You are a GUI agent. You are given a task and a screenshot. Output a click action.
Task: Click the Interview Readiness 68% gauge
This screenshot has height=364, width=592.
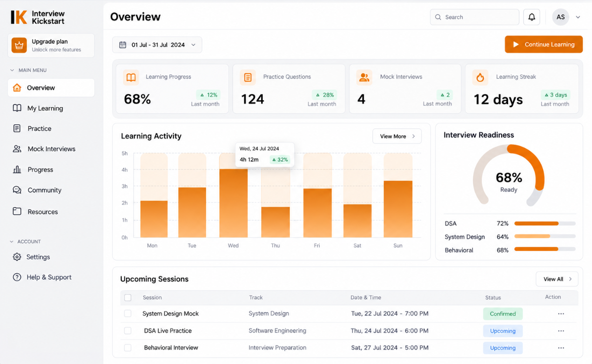pos(509,176)
